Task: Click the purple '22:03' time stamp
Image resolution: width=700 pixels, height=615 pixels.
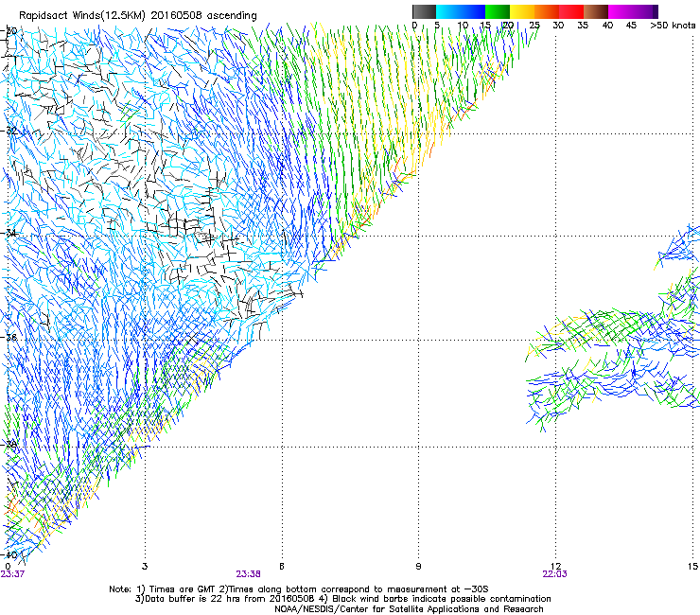Action: click(554, 574)
